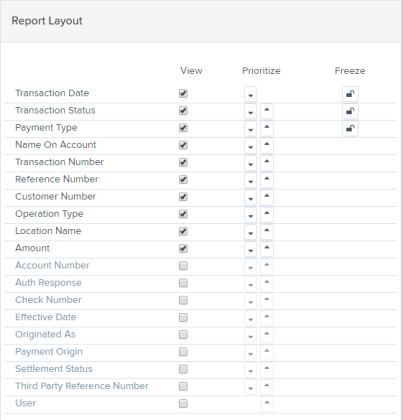Move Reference Number down in priority
403x420 pixels.
(250, 180)
